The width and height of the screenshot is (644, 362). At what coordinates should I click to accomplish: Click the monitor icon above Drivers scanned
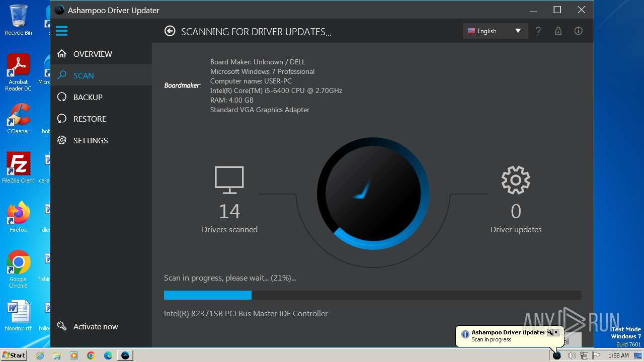click(229, 180)
